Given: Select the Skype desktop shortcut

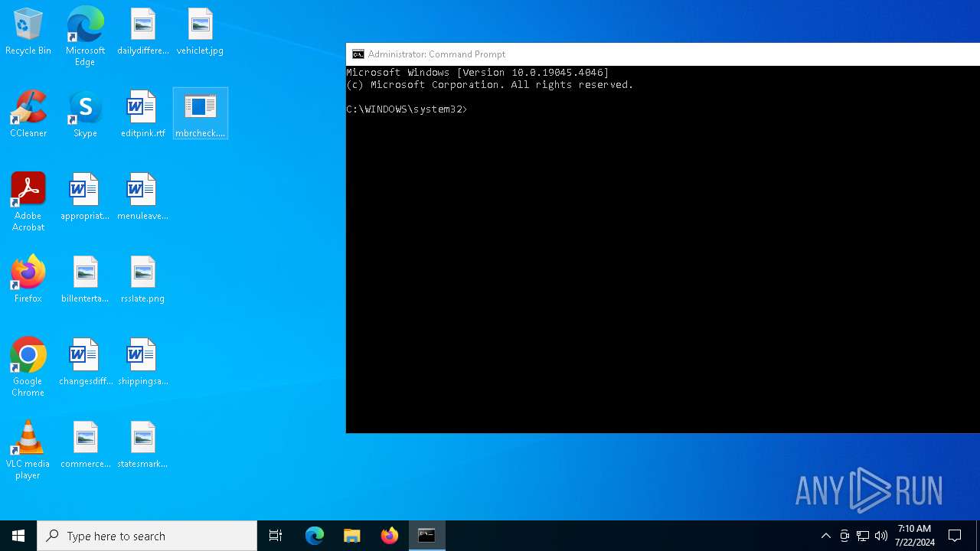Looking at the screenshot, I should tap(85, 115).
